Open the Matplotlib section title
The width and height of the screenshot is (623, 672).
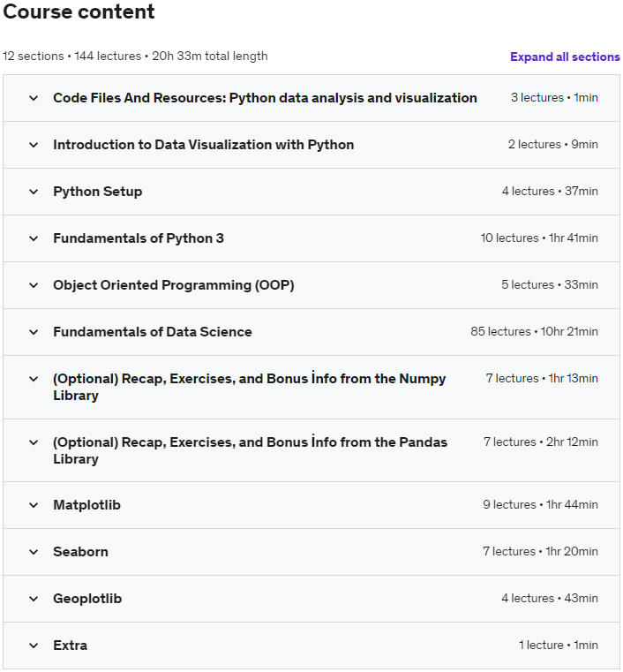(x=86, y=505)
